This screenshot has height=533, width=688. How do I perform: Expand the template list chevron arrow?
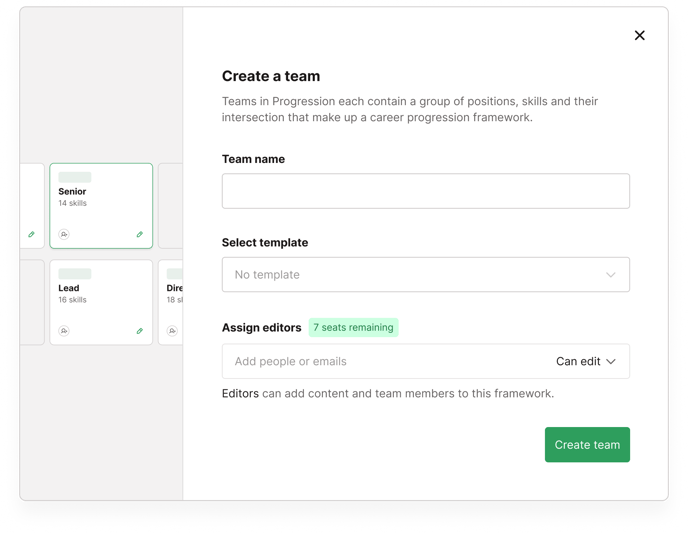tap(611, 275)
